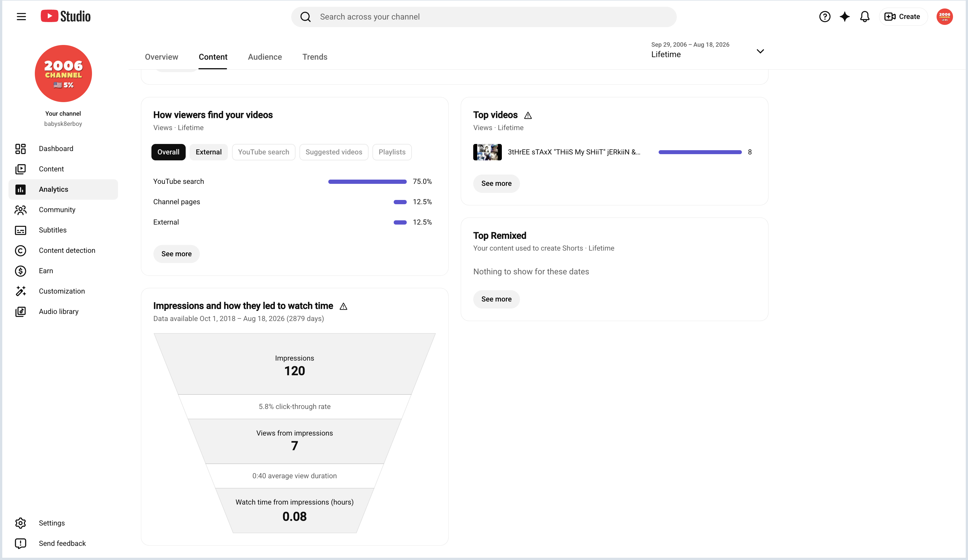This screenshot has width=968, height=560.
Task: Click the Watch time 0.08 funnel section
Action: 295,511
